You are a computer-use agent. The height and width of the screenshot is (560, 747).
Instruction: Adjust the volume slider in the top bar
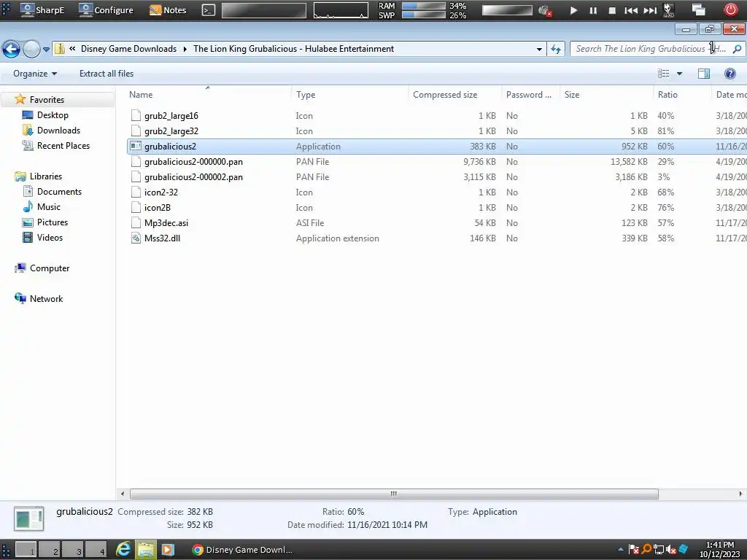coord(507,10)
